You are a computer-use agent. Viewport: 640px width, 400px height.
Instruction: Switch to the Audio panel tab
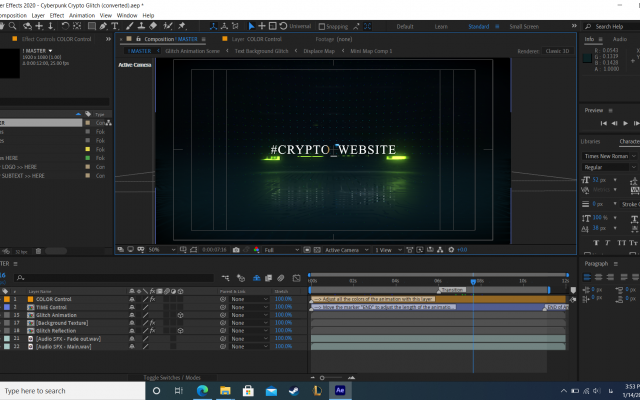pos(620,39)
